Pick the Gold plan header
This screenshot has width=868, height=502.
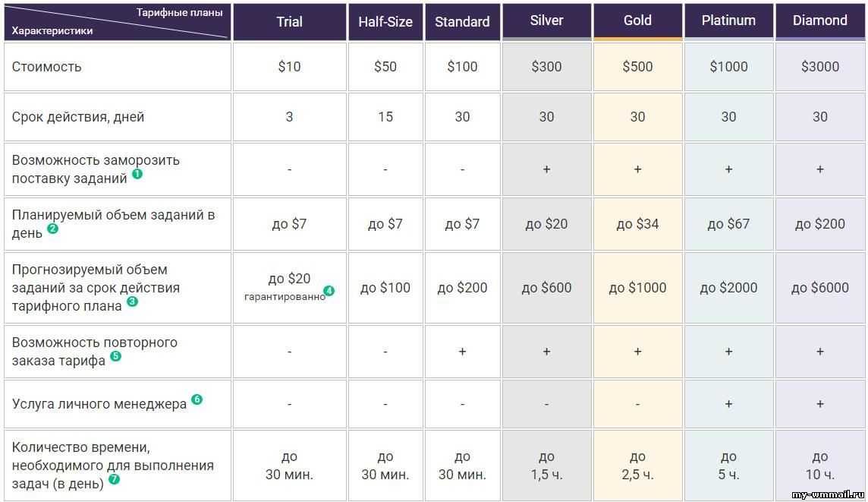pyautogui.click(x=637, y=21)
